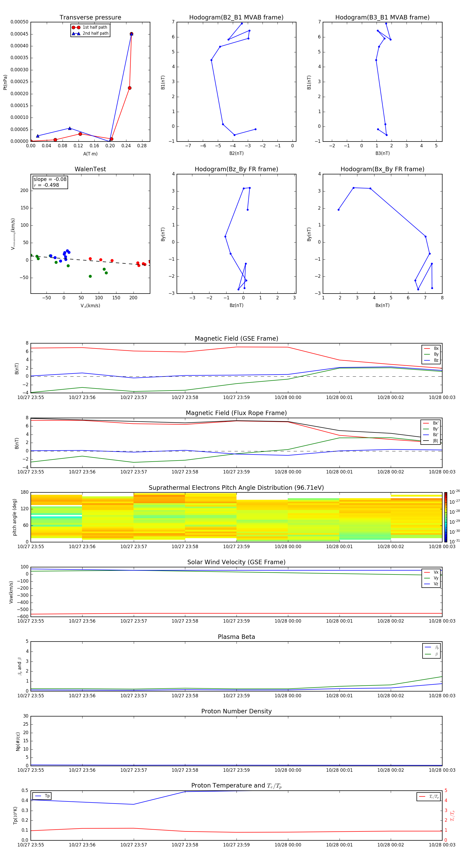Image resolution: width=473 pixels, height=868 pixels.
Task: Click the "Hodogram(B3_B1 MVAB frame)" title
Action: [x=382, y=18]
